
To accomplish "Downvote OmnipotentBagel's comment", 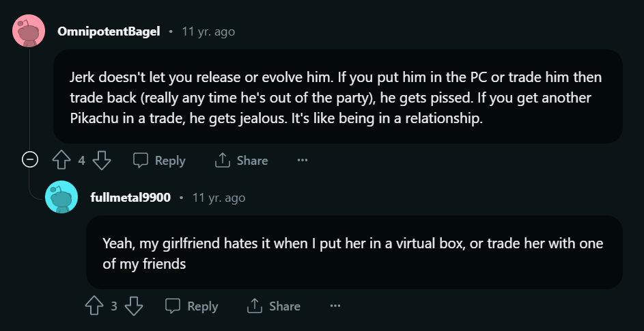I will [x=102, y=160].
